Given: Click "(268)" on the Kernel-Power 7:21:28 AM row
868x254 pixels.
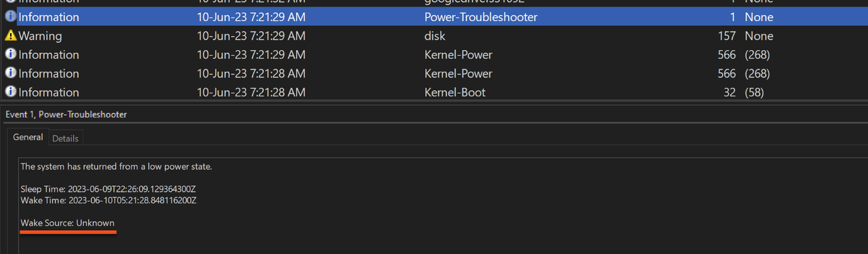Looking at the screenshot, I should click(757, 73).
